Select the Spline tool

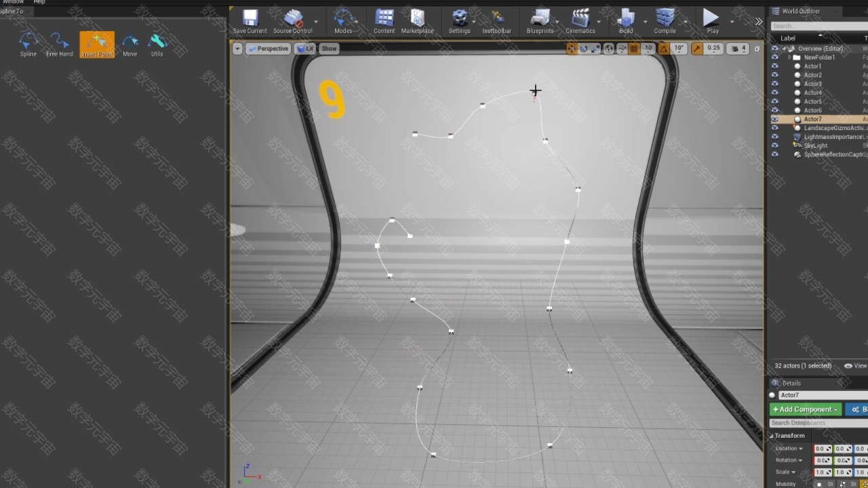point(28,45)
